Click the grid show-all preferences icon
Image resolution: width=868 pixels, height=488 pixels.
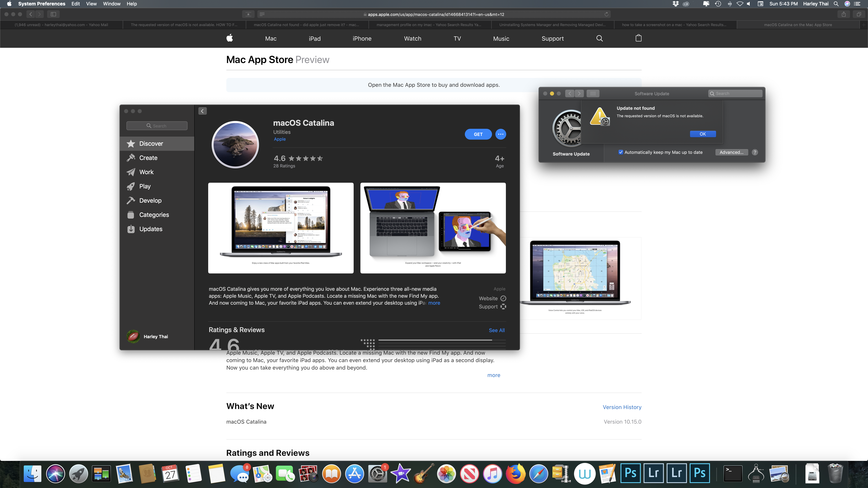(x=593, y=94)
